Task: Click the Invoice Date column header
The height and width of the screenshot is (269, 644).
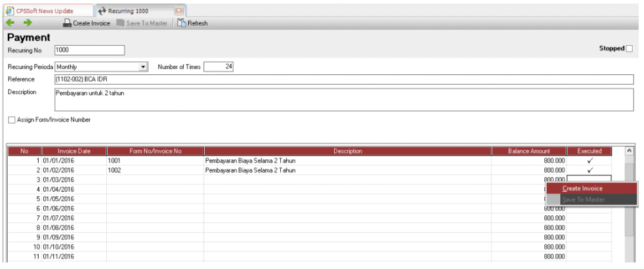Action: click(74, 151)
